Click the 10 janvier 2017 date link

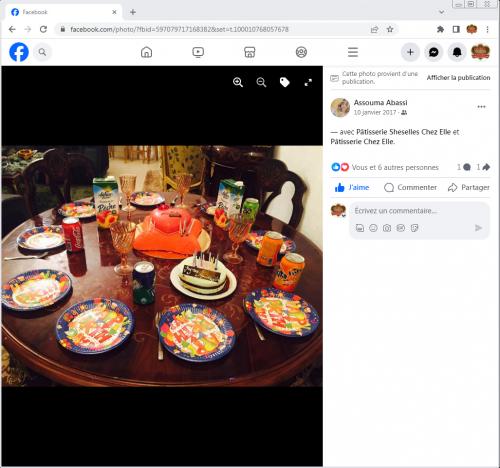375,113
